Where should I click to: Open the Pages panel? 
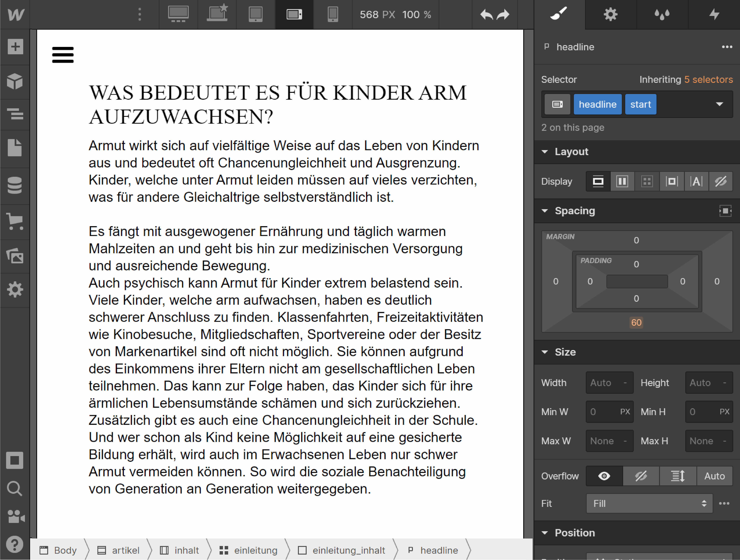coord(15,147)
